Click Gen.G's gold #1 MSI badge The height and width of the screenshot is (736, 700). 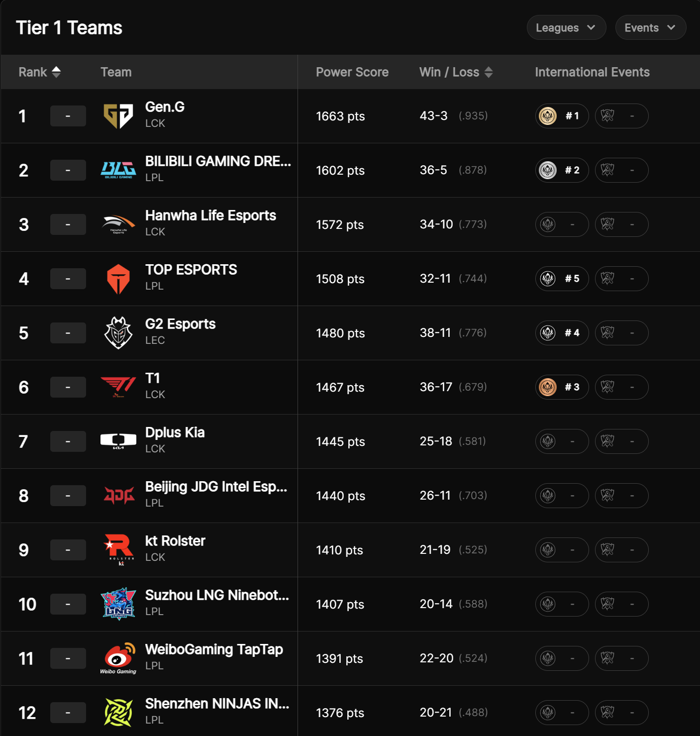click(x=562, y=116)
